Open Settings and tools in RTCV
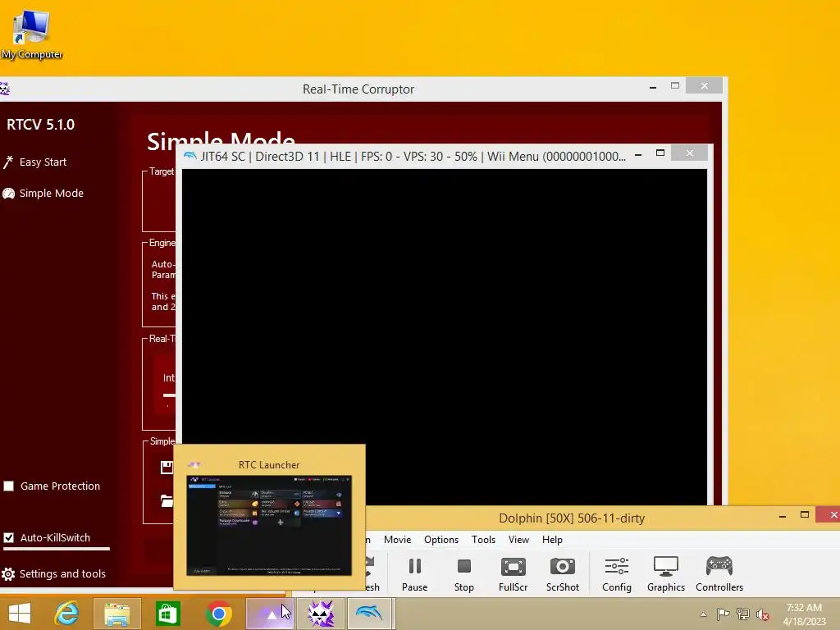Screen dimensions: 840x630 click(x=62, y=573)
